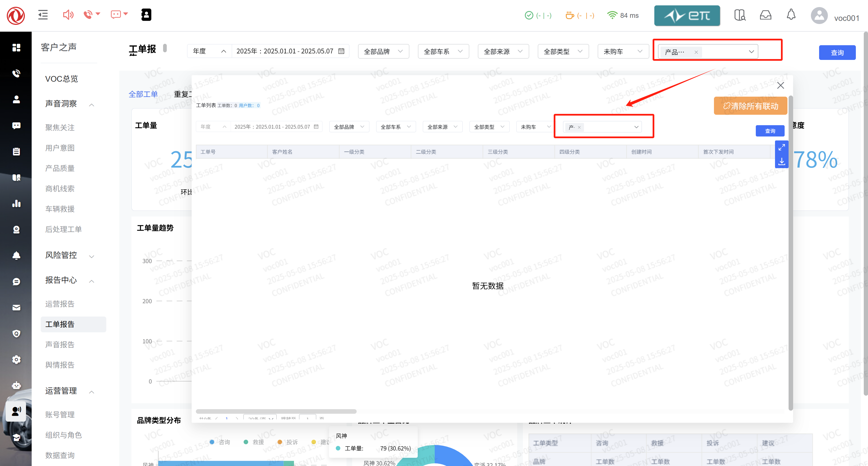The height and width of the screenshot is (466, 868).
Task: Click the dialog 查询 search button
Action: click(770, 131)
